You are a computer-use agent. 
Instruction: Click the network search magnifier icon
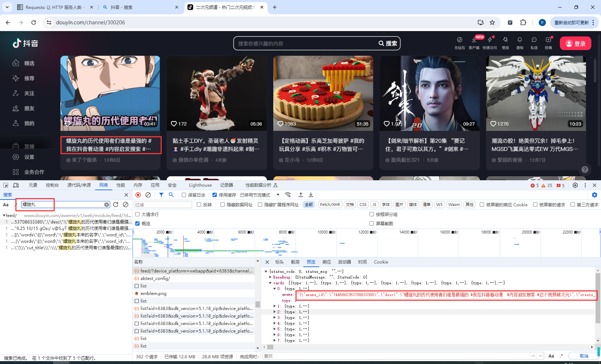click(x=171, y=195)
